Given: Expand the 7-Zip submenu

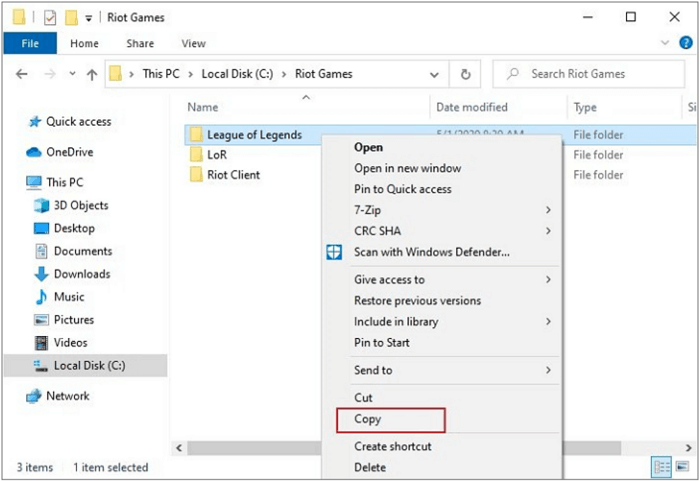Looking at the screenshot, I should (x=548, y=210).
